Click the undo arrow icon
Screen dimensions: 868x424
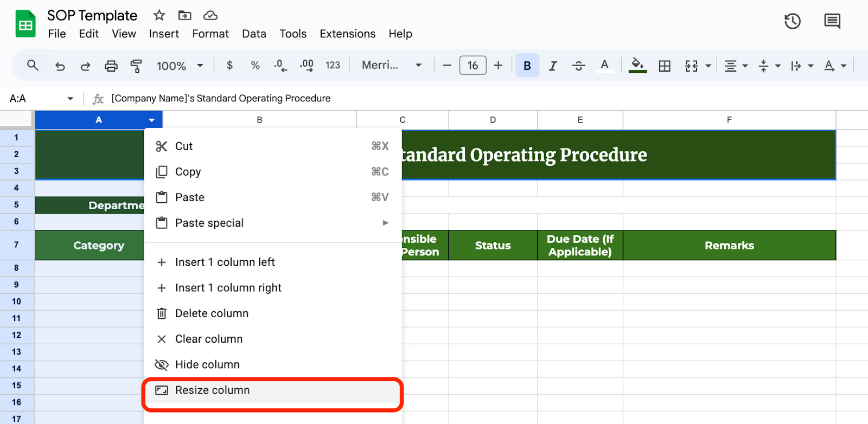click(x=60, y=66)
